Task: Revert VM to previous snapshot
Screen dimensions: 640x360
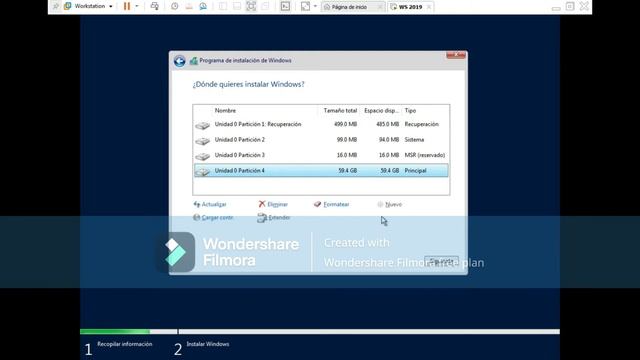Action: point(189,6)
